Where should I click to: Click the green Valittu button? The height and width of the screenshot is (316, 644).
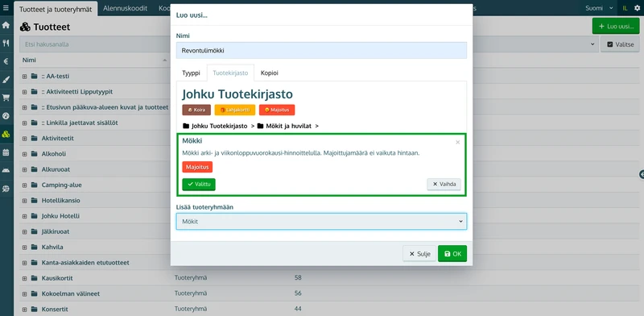[199, 185]
